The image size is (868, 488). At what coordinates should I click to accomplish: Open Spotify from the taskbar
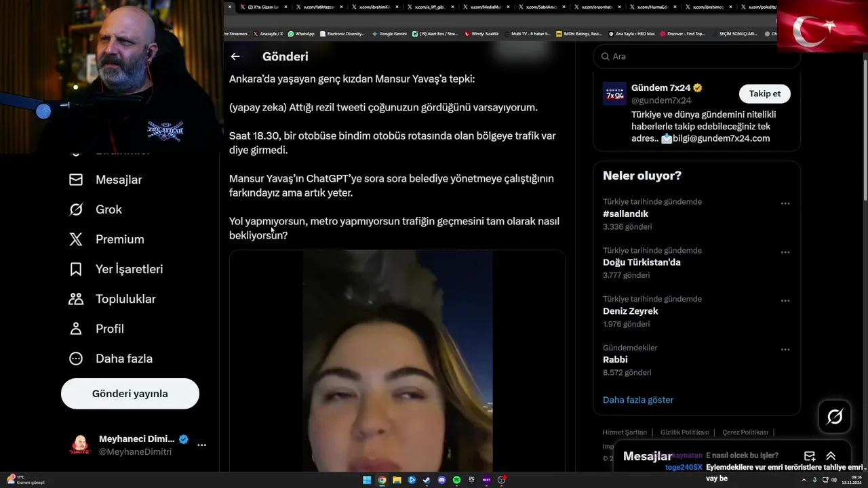point(456,480)
